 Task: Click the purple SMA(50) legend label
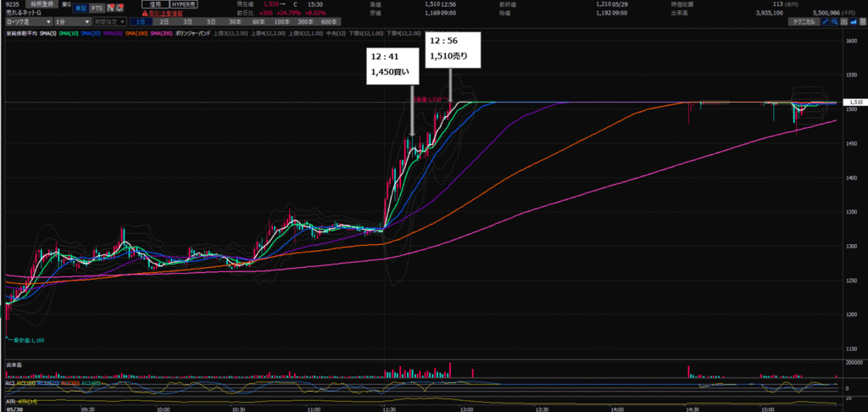pyautogui.click(x=113, y=33)
